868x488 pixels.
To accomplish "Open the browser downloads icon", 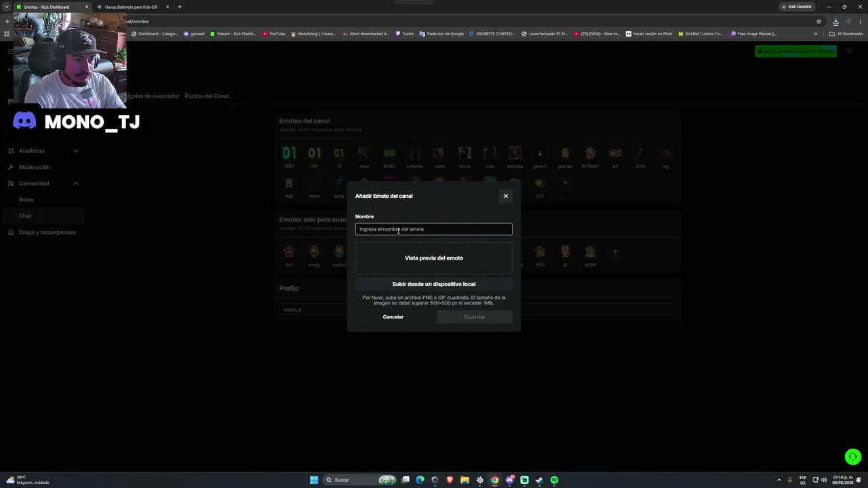I will point(835,21).
